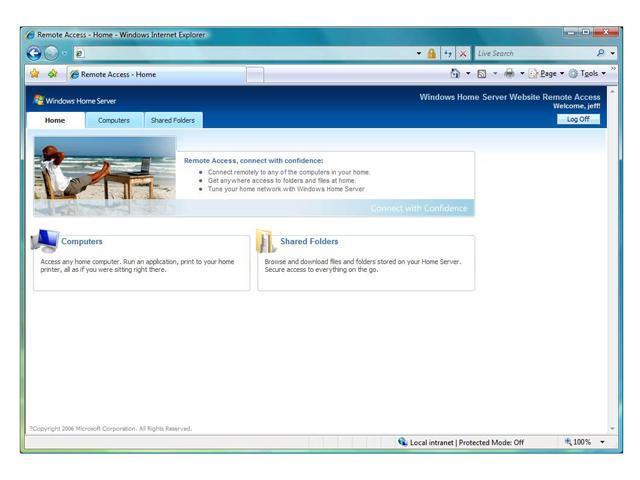Click inside the address bar field
Image resolution: width=640 pixels, height=480 pixels.
(x=245, y=53)
